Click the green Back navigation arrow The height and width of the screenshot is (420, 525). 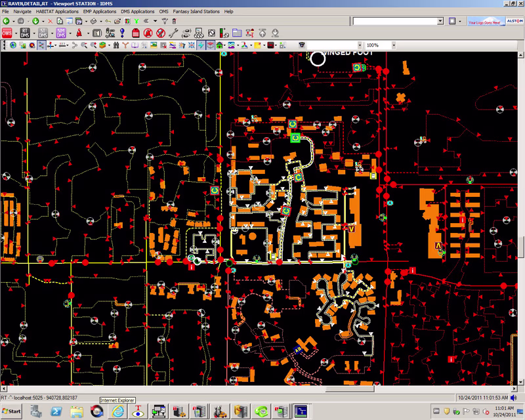point(6,21)
